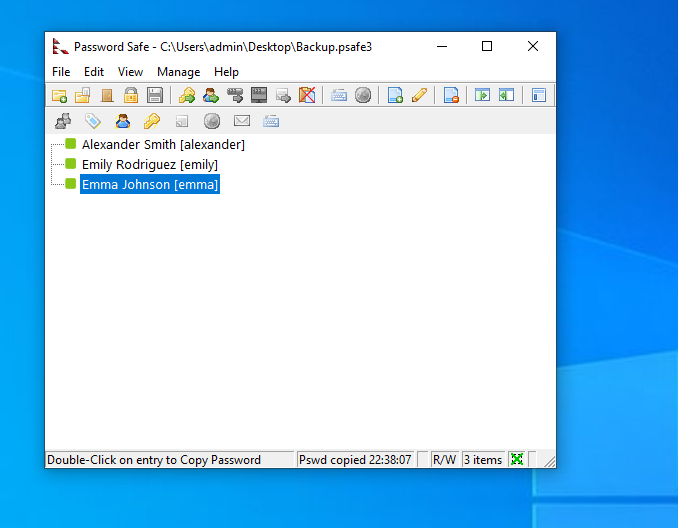The image size is (678, 528).
Task: Click status text 'Double-Click on entry to Copy Password'
Action: tap(154, 460)
